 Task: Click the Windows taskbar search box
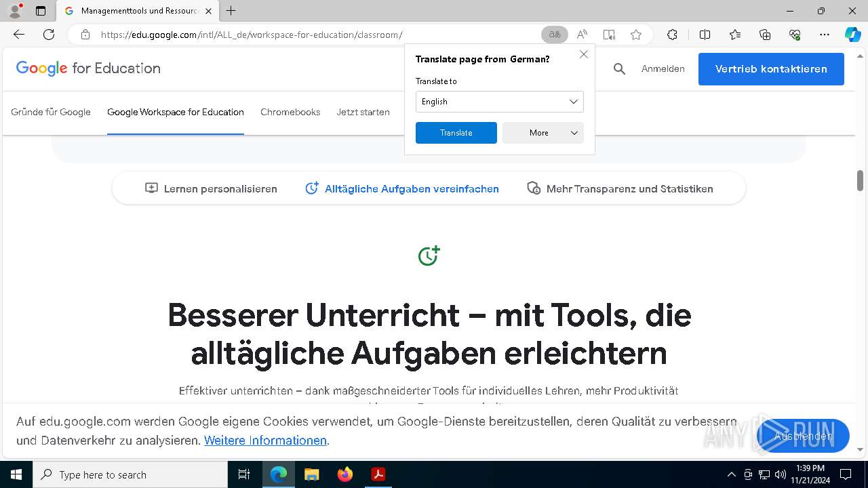(130, 474)
